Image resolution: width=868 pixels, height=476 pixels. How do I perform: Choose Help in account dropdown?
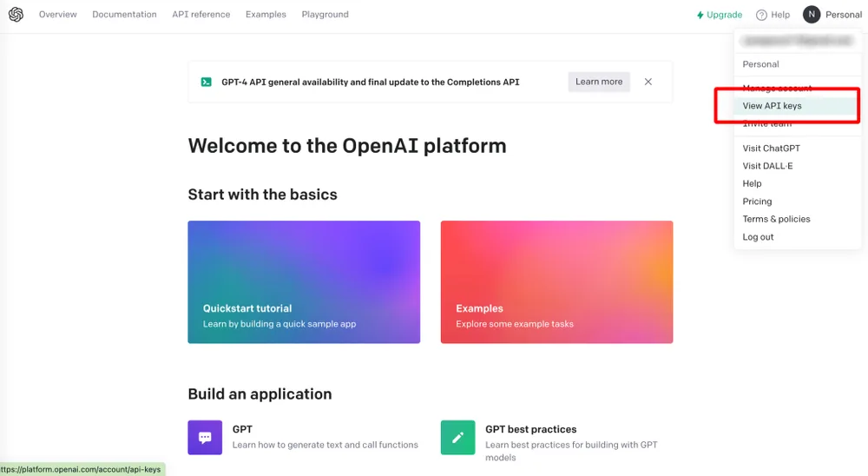click(x=752, y=183)
